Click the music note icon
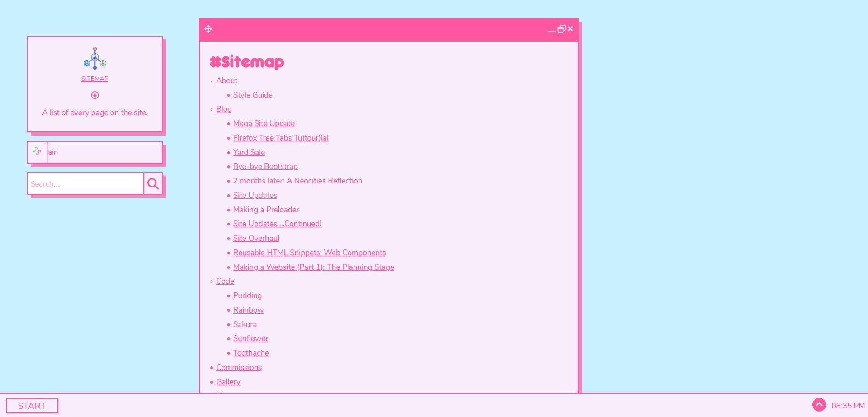Viewport: 868px width, 417px height. [x=37, y=151]
